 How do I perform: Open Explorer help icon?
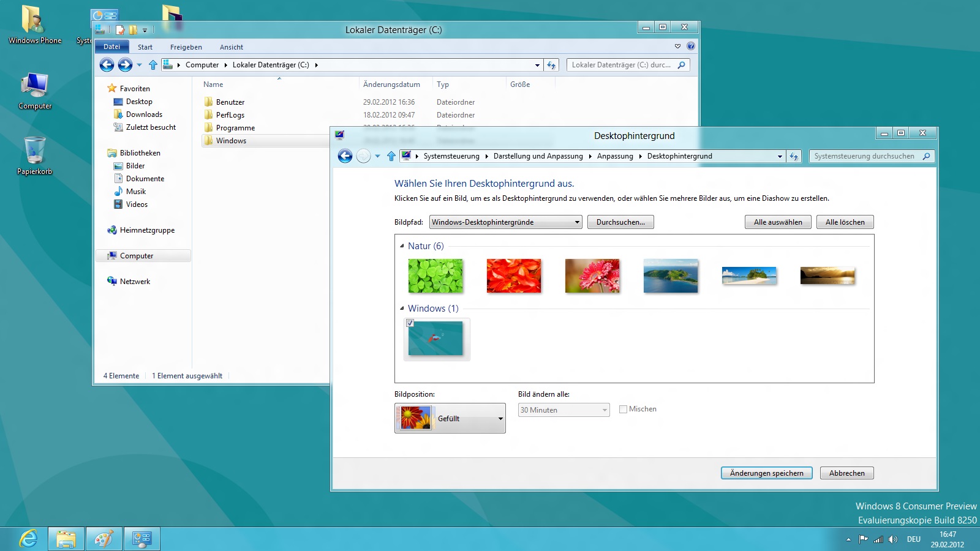click(691, 46)
